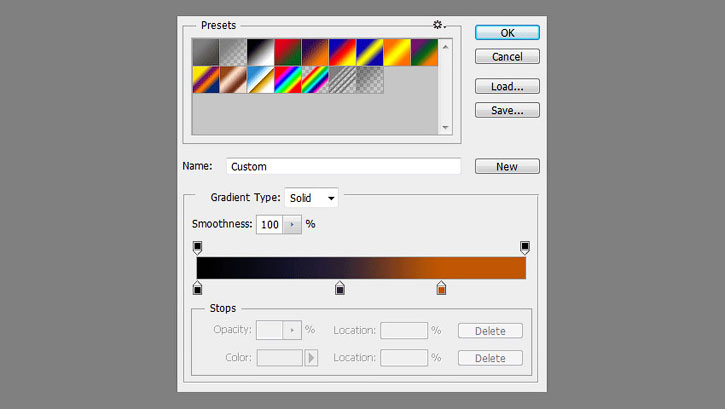Select the Orange, Yellow, Orange gradient preset
Viewport: 725px width, 409px height.
(x=397, y=52)
